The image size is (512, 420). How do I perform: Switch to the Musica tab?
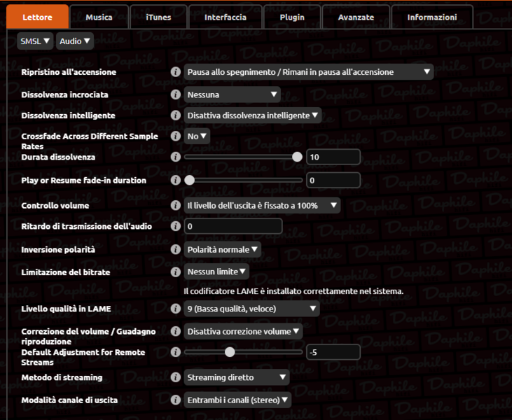[99, 17]
